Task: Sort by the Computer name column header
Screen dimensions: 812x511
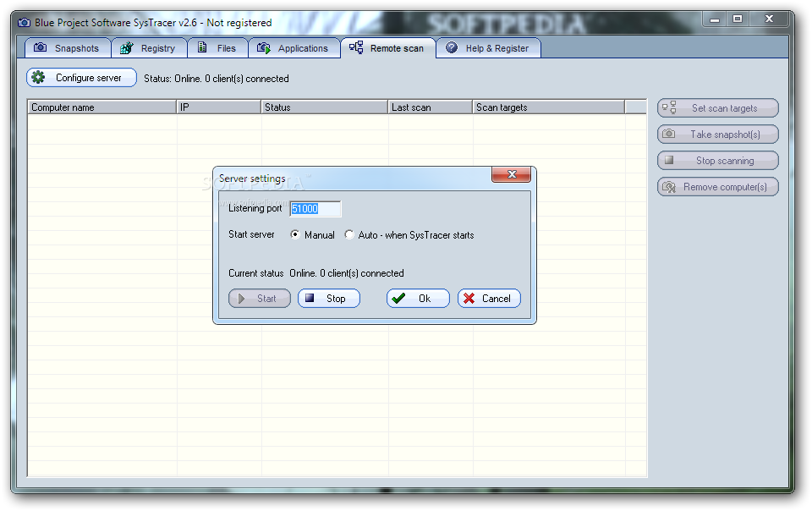Action: click(x=102, y=107)
